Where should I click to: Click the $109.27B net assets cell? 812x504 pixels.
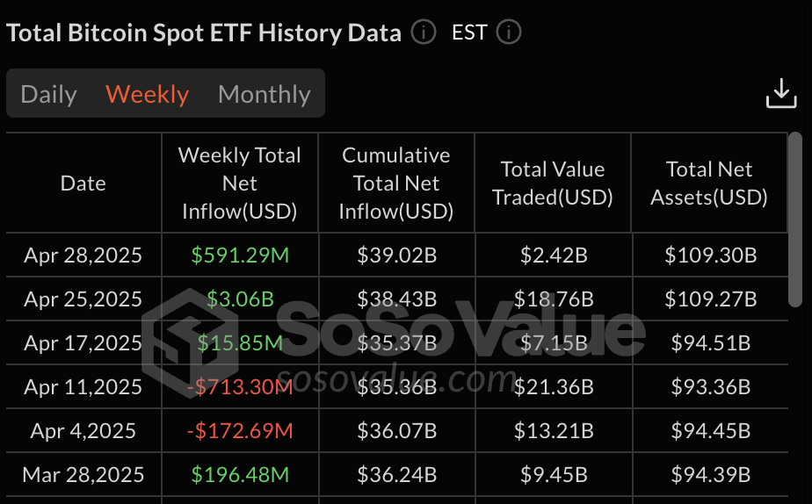click(x=710, y=299)
